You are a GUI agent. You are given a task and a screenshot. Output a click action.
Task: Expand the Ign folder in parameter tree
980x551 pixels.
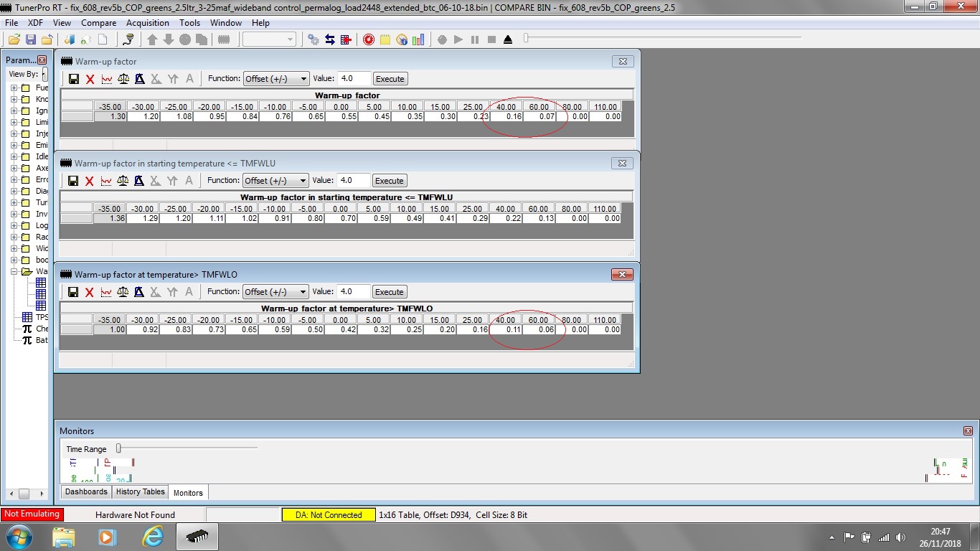pyautogui.click(x=14, y=110)
